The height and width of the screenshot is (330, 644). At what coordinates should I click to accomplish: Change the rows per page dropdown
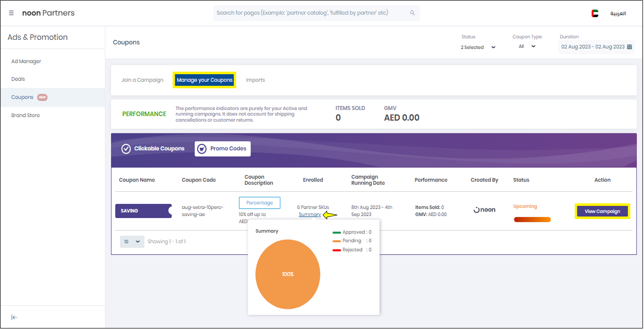pos(132,242)
